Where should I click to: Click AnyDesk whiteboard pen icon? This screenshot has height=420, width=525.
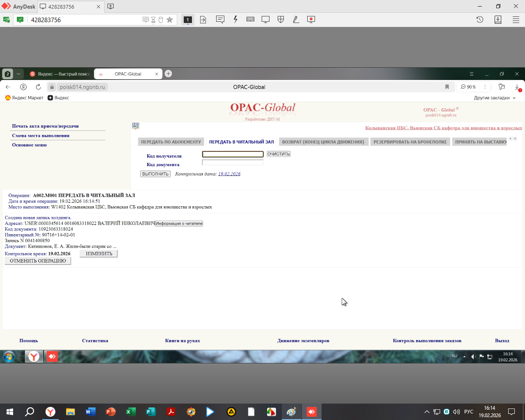[x=296, y=20]
